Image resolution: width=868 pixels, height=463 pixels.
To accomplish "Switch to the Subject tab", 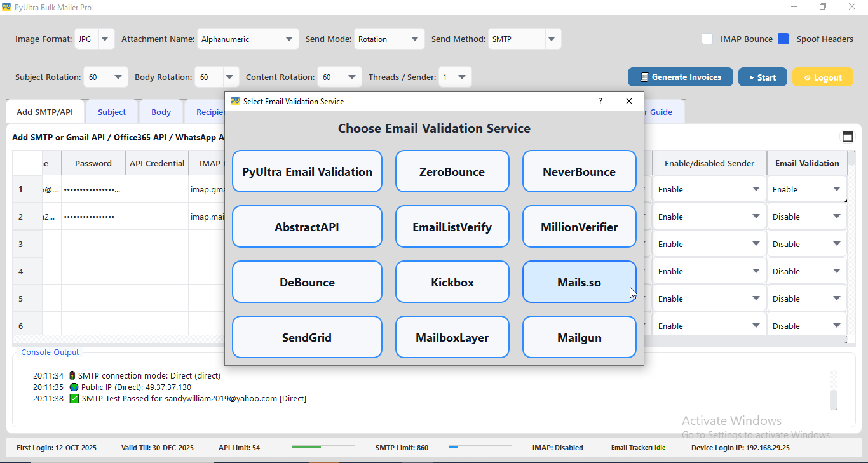I will (x=112, y=111).
